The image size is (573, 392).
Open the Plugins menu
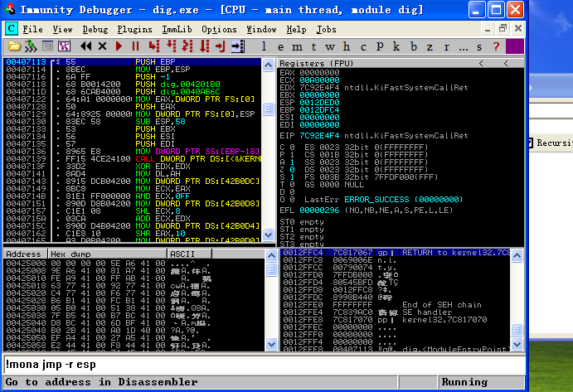click(134, 29)
